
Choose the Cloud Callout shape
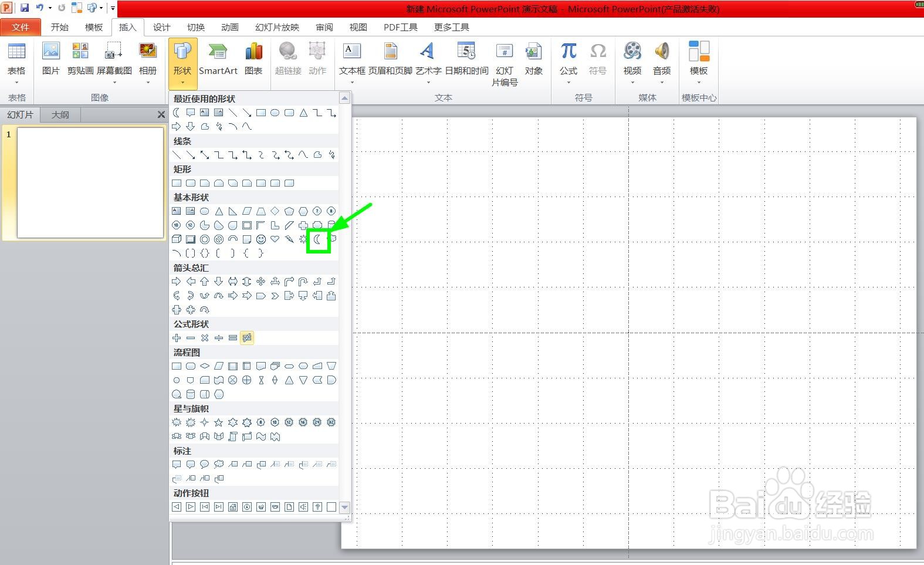tap(219, 465)
